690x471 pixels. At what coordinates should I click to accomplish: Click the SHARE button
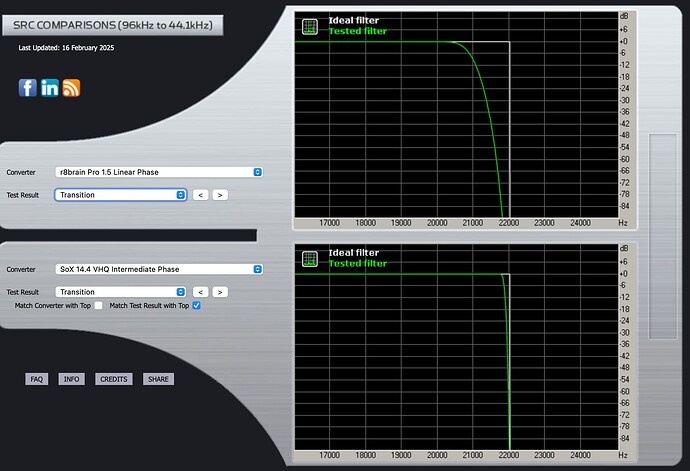(158, 379)
